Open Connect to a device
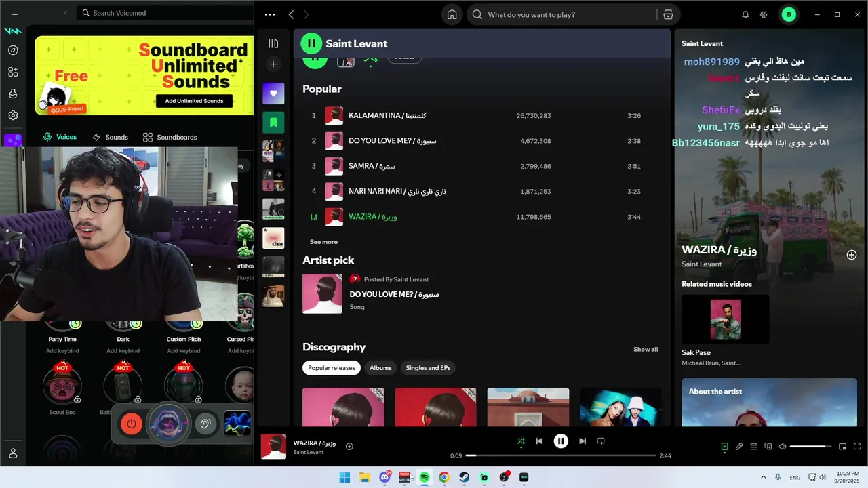The width and height of the screenshot is (868, 488). (x=768, y=447)
